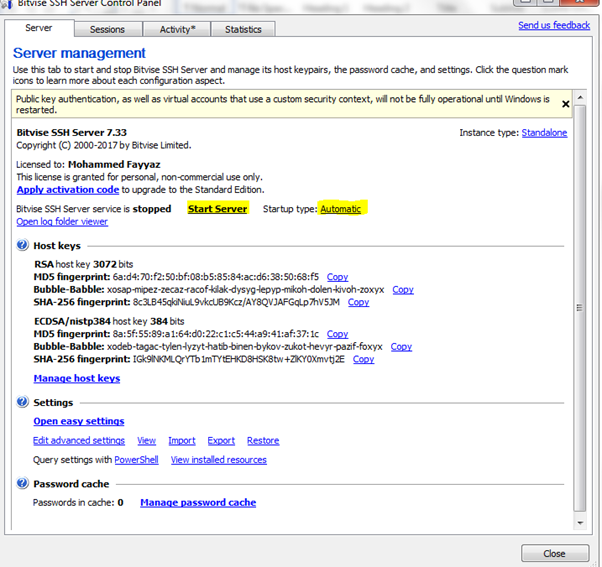Click the Send us feedback link
Screen dimensions: 602x567
coord(554,25)
